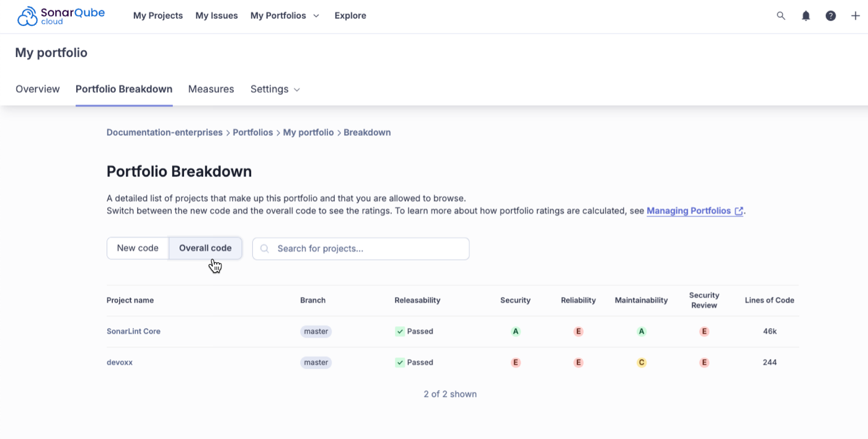868x439 pixels.
Task: Open the Measures tab
Action: [x=211, y=89]
